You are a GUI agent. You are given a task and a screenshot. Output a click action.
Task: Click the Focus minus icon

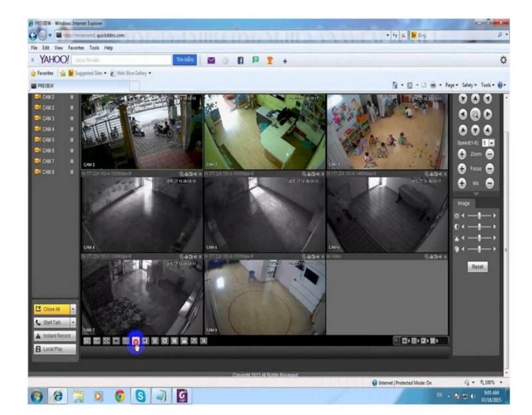pos(489,169)
